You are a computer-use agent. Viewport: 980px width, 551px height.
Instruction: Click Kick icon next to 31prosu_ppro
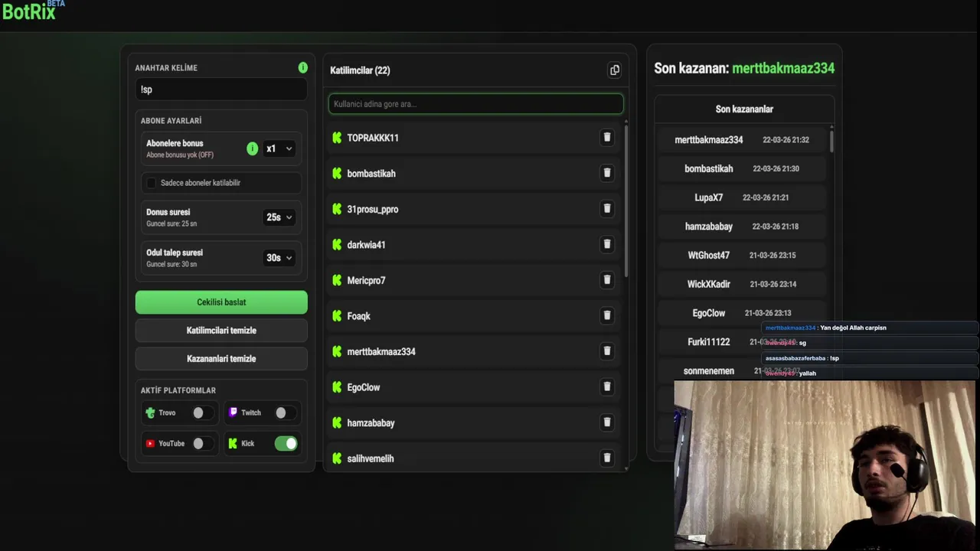click(337, 209)
